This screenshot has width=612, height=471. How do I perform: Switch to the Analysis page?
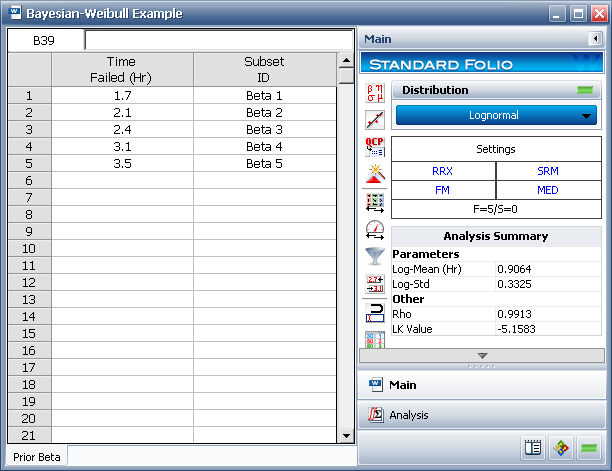(409, 415)
